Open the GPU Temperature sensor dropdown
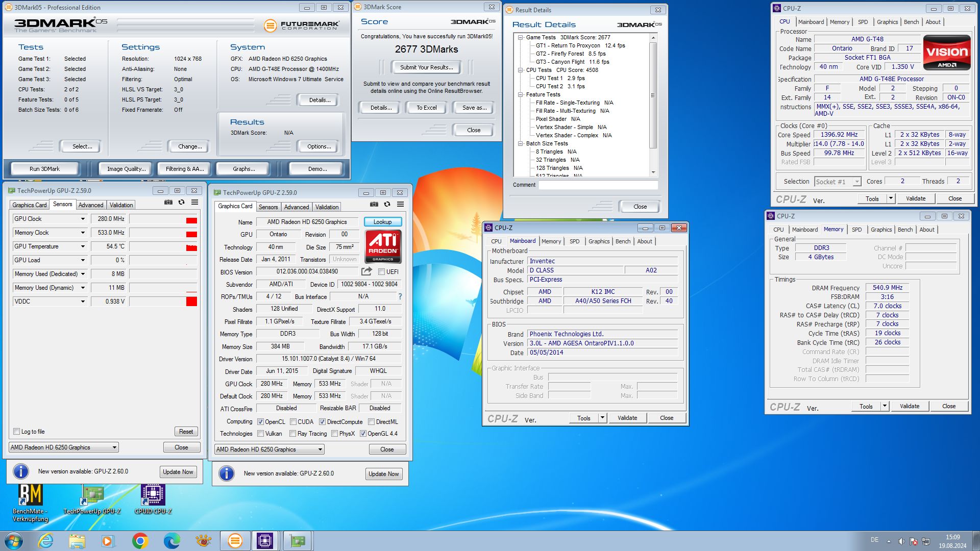 [x=83, y=246]
